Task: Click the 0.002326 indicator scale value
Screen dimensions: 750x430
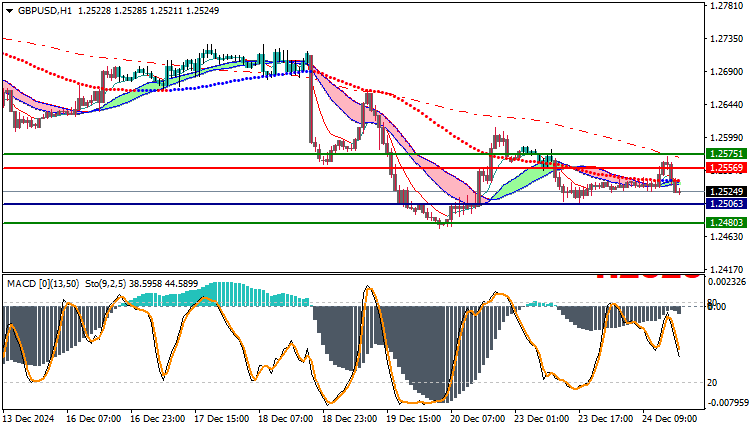Action: (x=727, y=282)
